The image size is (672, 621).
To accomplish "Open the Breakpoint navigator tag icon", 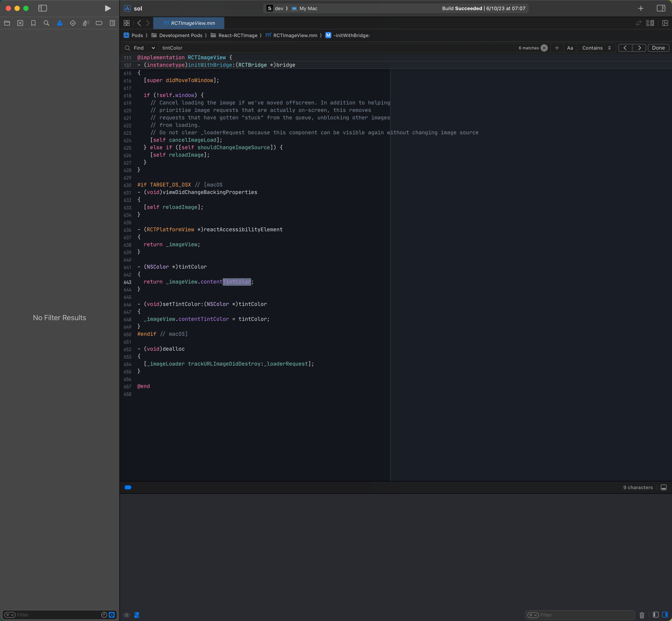I will [x=99, y=23].
